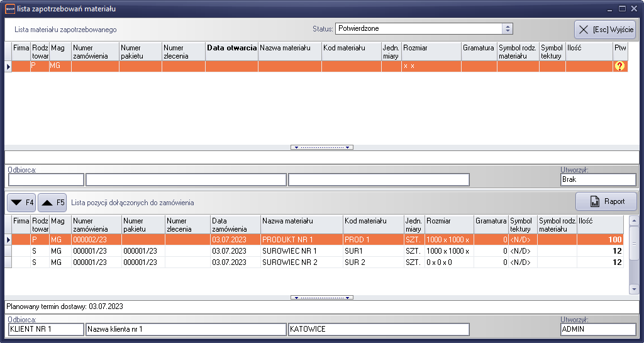
Task: Maximize the lista zapotrzebowań materiału window
Action: [622, 9]
